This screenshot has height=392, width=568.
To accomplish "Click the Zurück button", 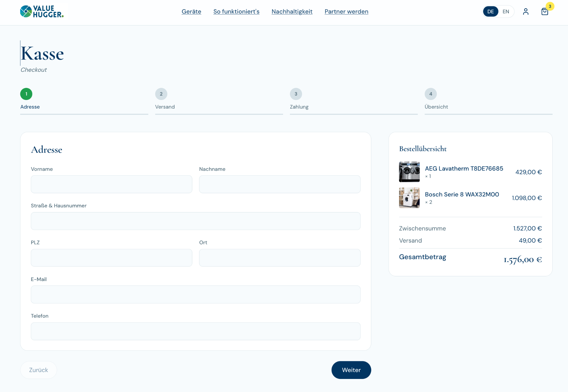I will (38, 370).
